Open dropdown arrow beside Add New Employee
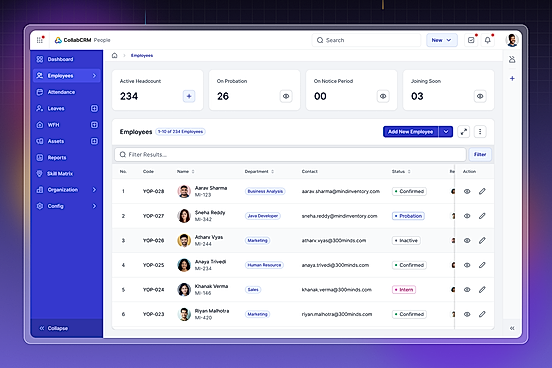The height and width of the screenshot is (368, 552). (446, 132)
